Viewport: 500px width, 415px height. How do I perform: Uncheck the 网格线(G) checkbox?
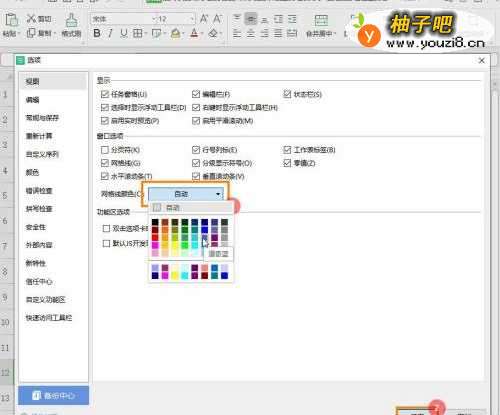[x=105, y=163]
